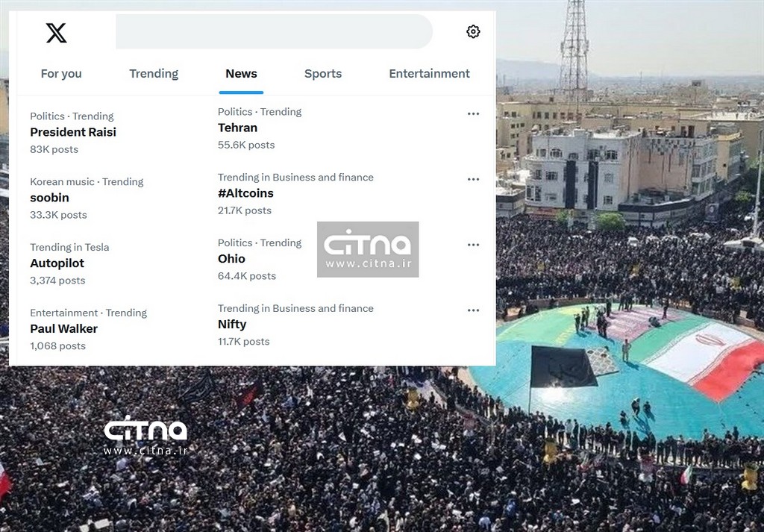Image resolution: width=764 pixels, height=532 pixels.
Task: Click the X logo icon
Action: (56, 33)
